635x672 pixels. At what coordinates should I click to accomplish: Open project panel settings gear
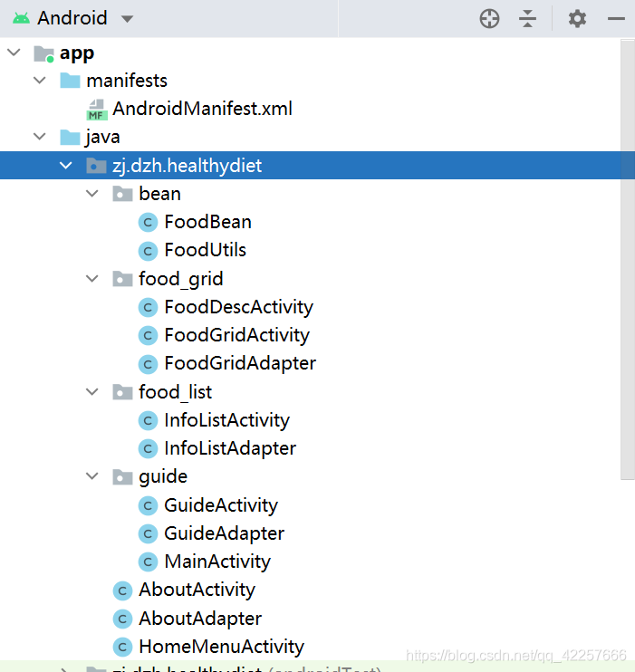coord(577,19)
